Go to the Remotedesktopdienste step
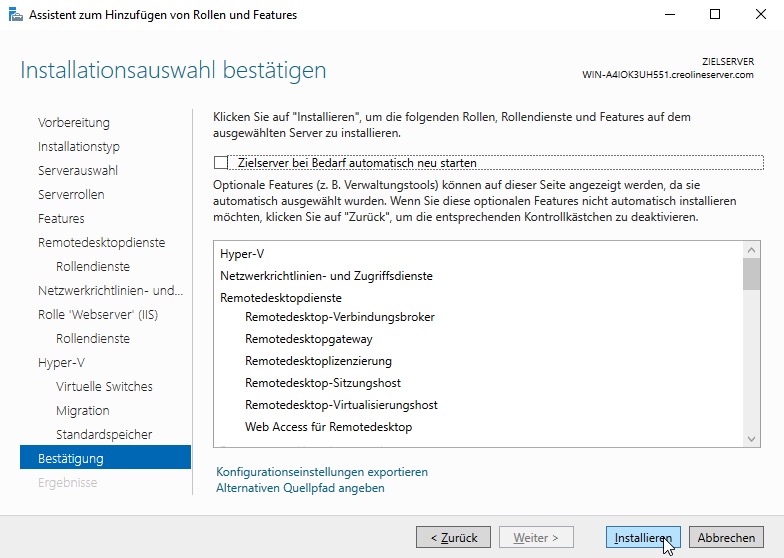The image size is (784, 558). (102, 242)
